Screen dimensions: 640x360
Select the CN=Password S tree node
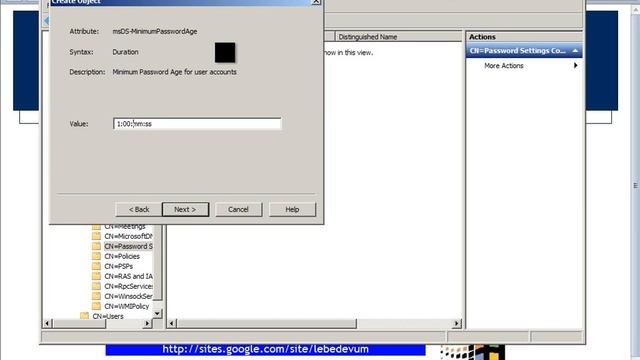tap(128, 246)
